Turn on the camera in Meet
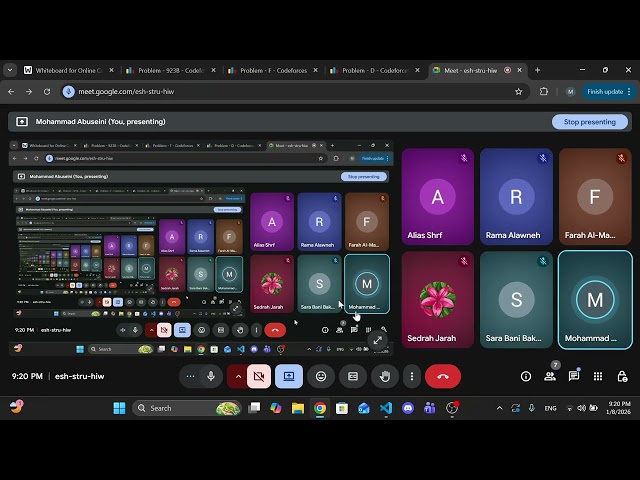This screenshot has height=480, width=640. 260,376
